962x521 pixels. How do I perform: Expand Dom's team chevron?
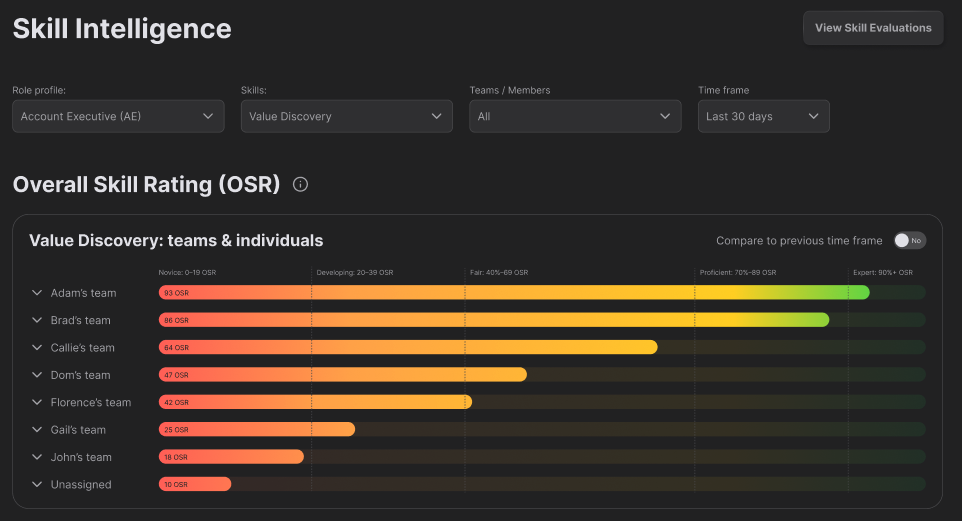point(37,374)
